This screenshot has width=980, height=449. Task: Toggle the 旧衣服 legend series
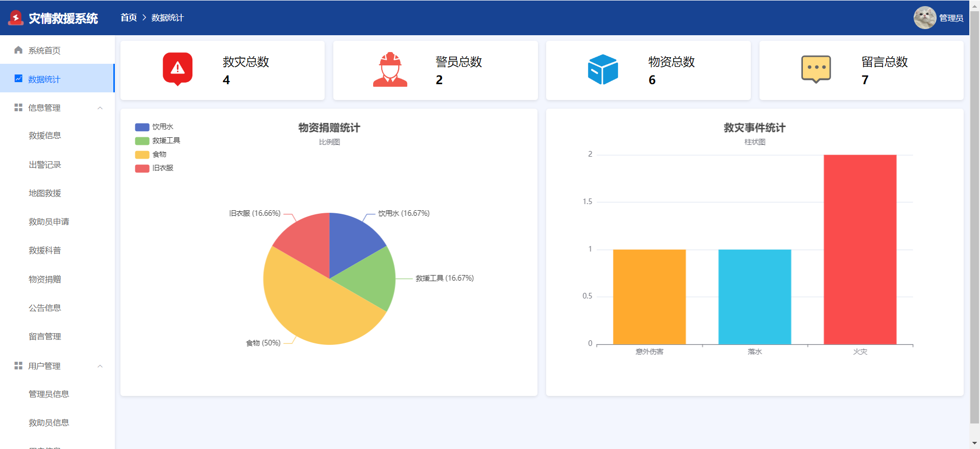(154, 168)
